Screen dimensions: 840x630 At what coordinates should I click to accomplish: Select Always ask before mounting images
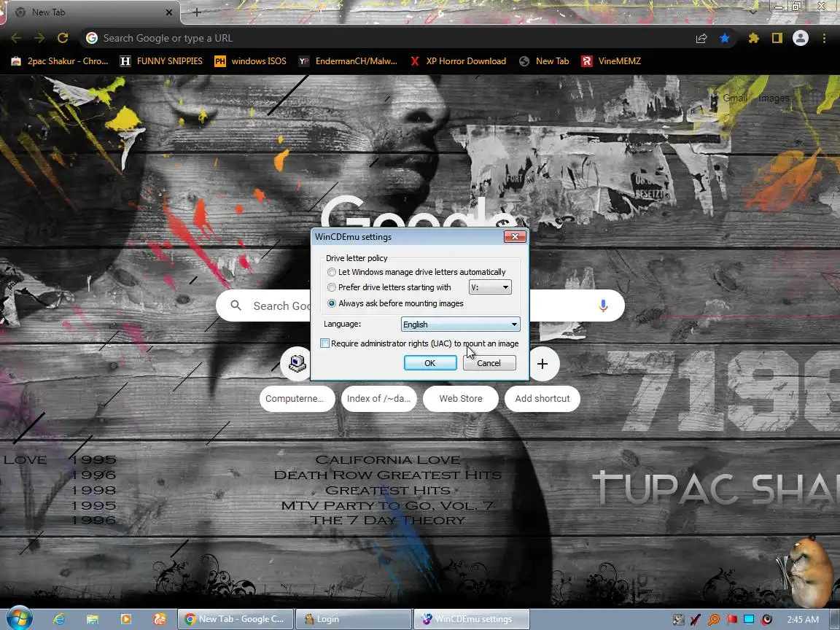332,303
